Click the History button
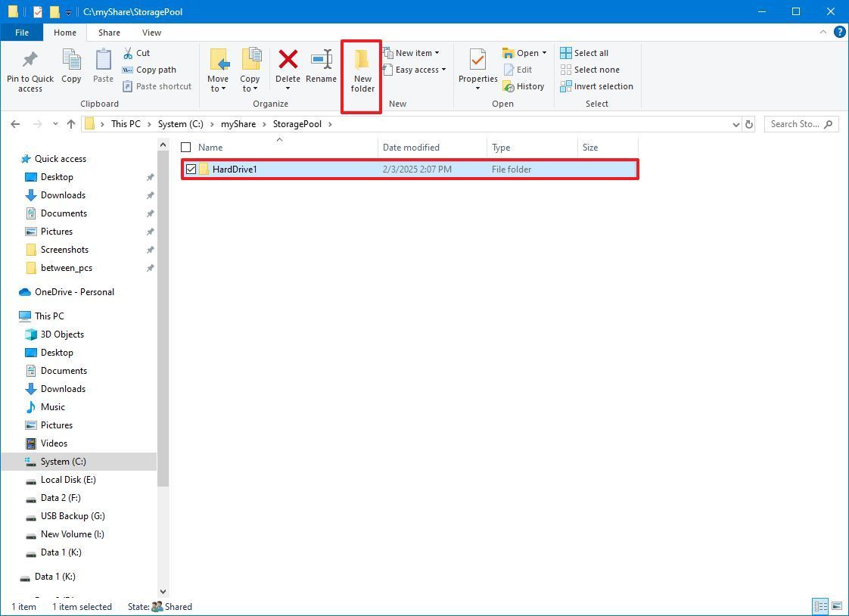This screenshot has height=616, width=849. pos(524,86)
